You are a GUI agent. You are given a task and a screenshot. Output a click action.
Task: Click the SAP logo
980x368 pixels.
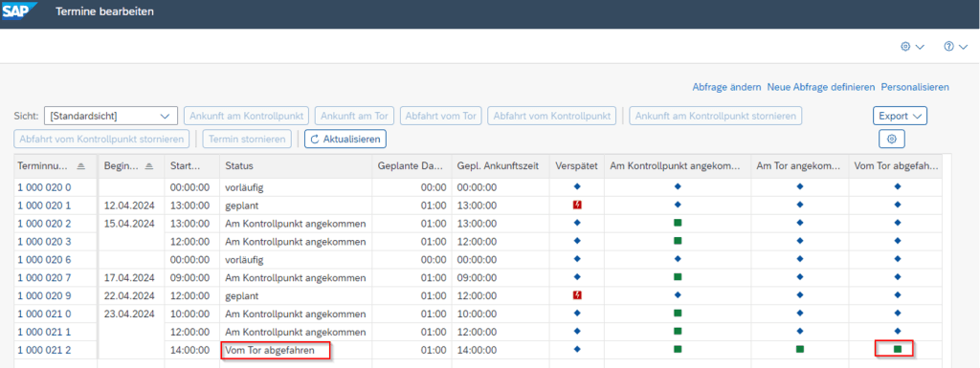tap(19, 11)
